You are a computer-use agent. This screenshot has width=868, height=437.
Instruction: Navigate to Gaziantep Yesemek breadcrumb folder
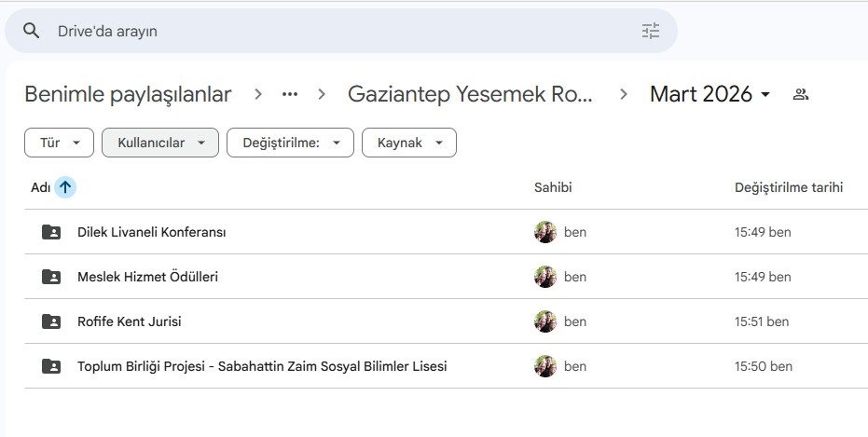(470, 94)
